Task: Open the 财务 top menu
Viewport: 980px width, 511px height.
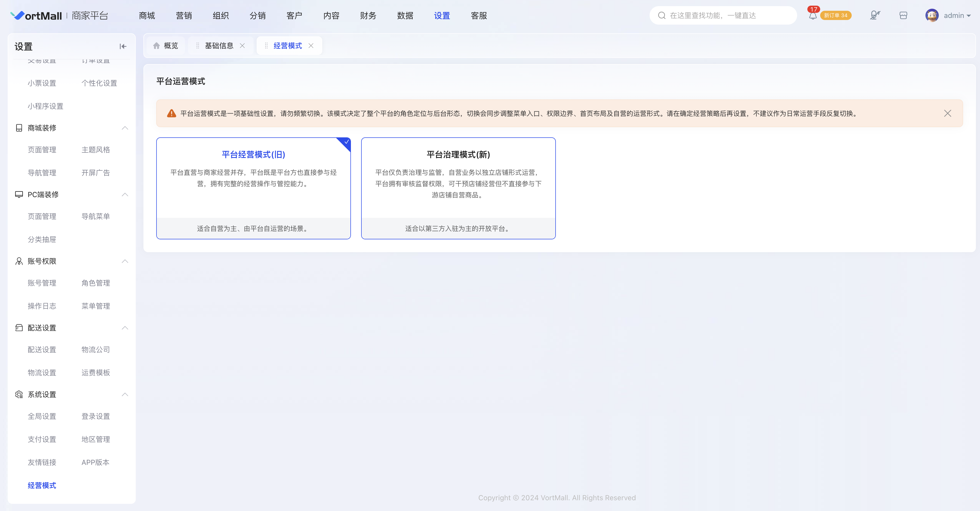Action: (x=368, y=16)
